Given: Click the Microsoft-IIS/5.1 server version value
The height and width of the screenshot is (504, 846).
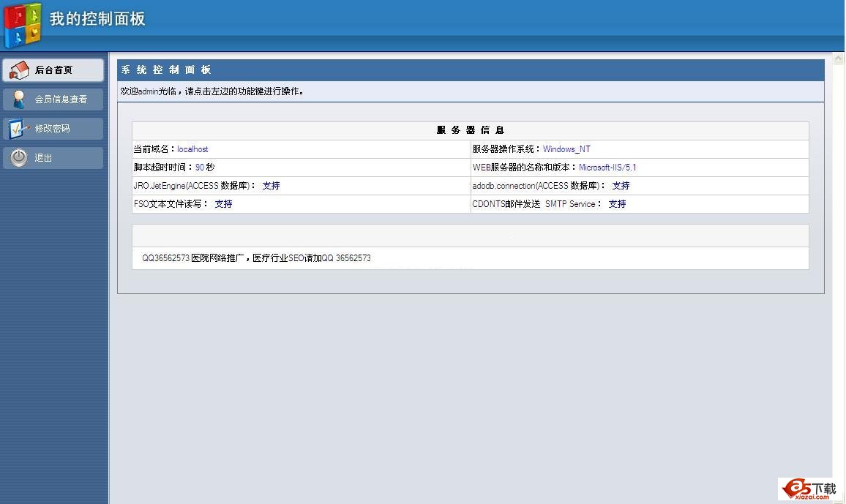Looking at the screenshot, I should pos(607,167).
